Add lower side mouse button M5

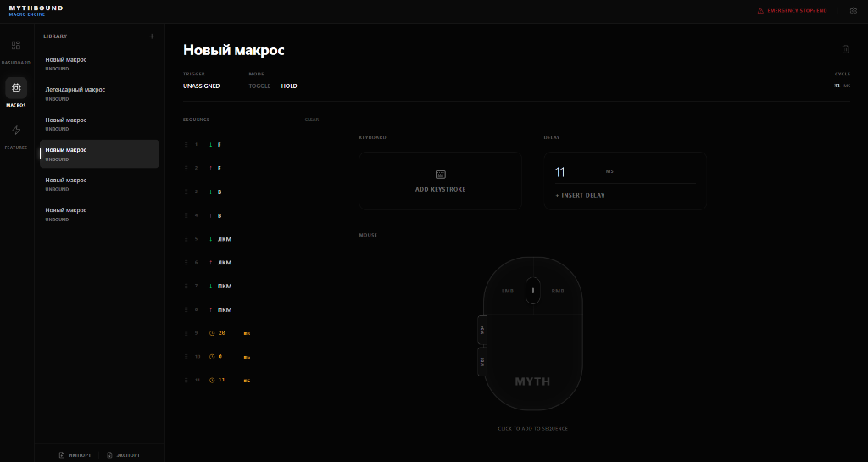coord(482,361)
